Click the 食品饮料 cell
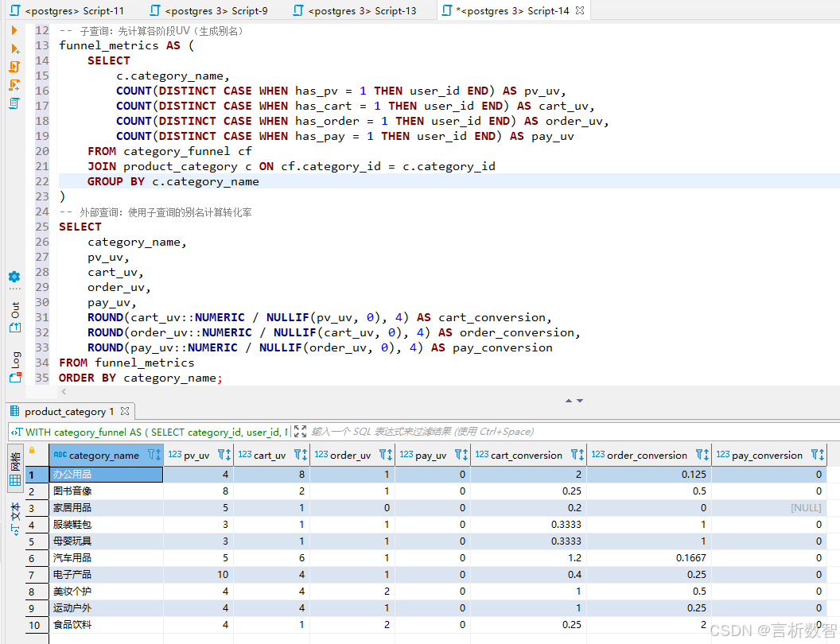The image size is (840, 644). pos(106,625)
